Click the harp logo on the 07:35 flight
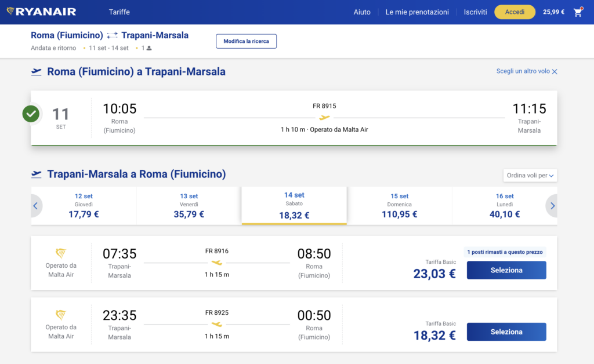The width and height of the screenshot is (594, 364). click(60, 253)
